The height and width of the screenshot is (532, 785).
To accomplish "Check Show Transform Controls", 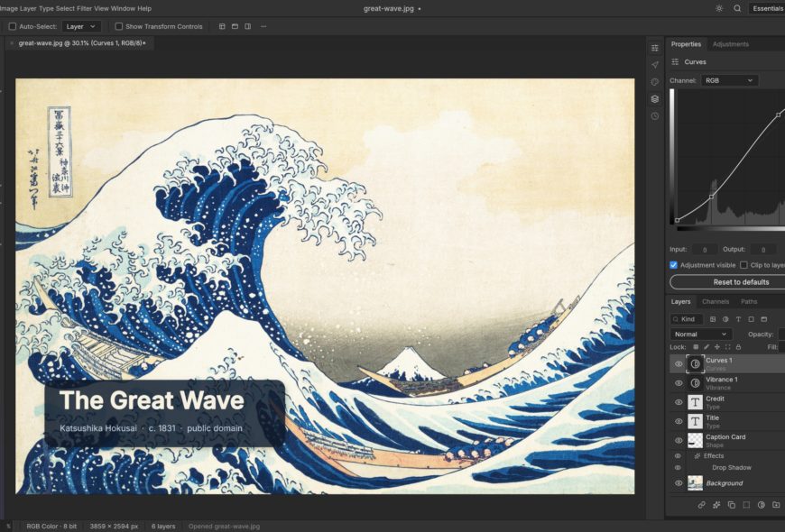I will tap(118, 26).
